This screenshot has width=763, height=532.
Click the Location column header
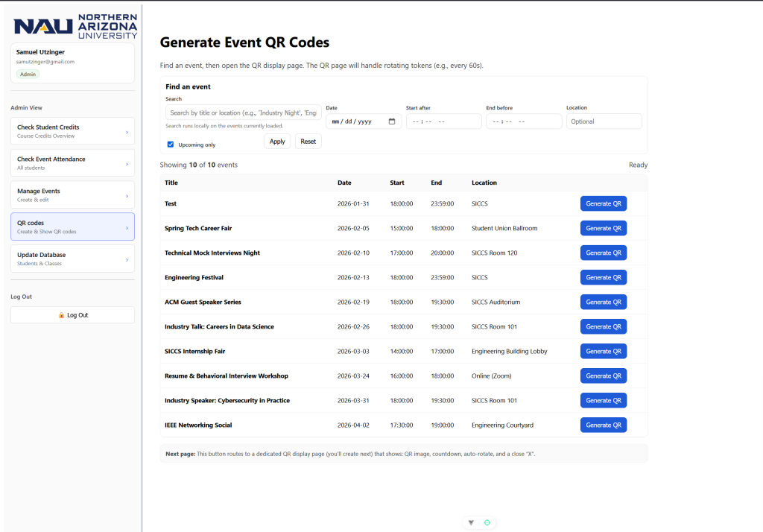(484, 183)
